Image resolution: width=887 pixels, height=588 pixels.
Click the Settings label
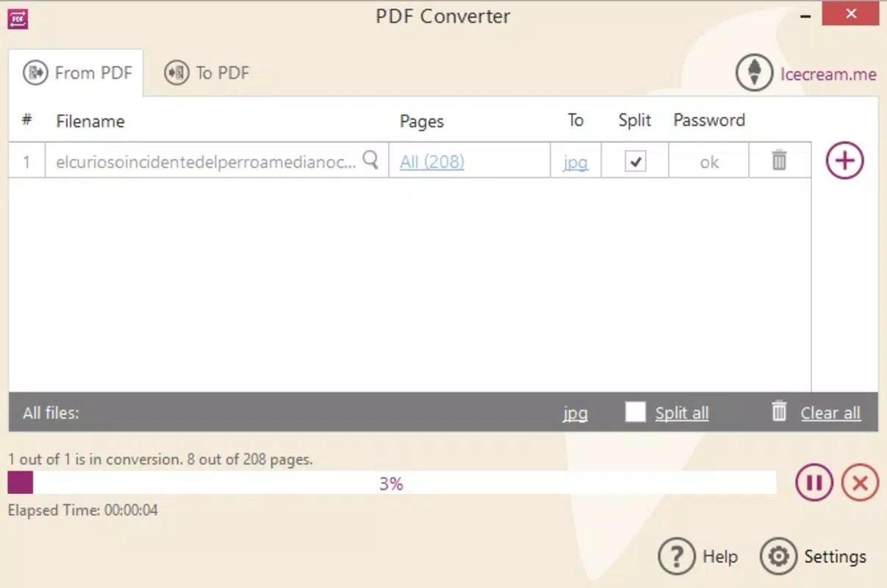click(x=835, y=557)
